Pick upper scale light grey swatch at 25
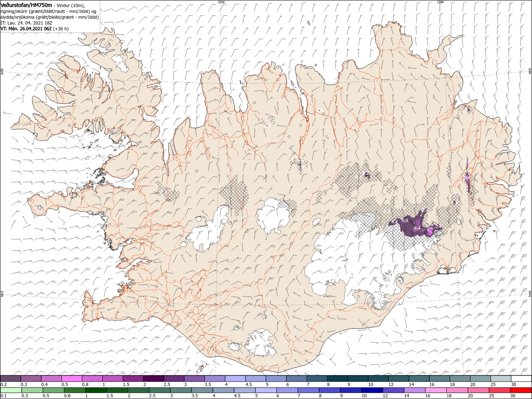The width and height of the screenshot is (532, 399). (501, 379)
